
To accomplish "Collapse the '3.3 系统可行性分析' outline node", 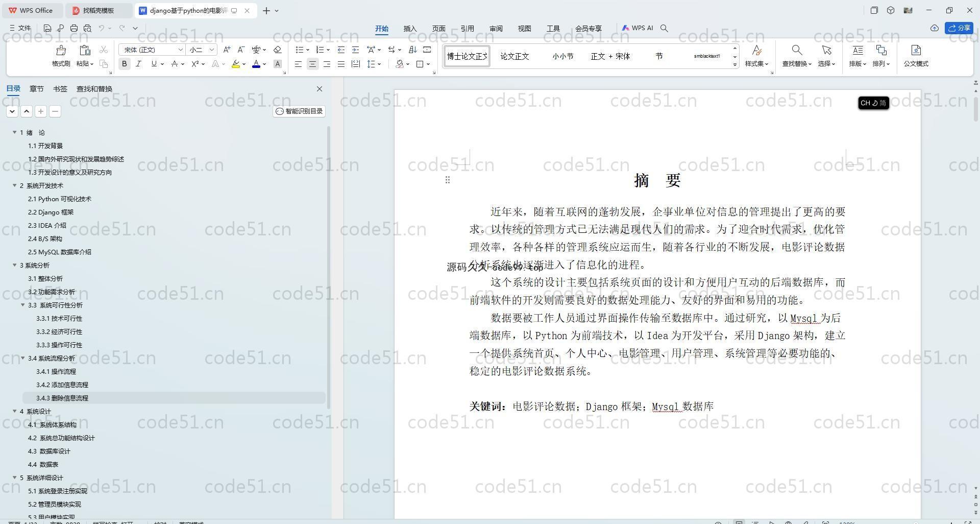I will click(x=23, y=305).
